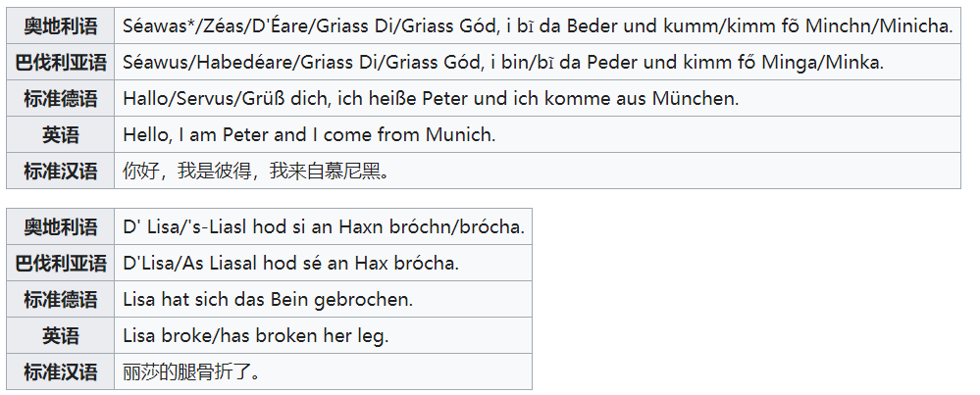Viewport: 980px width, 395px height.
Task: Click the sentence 'D' Lisa/'s-Liasl hod si'
Action: point(324,226)
